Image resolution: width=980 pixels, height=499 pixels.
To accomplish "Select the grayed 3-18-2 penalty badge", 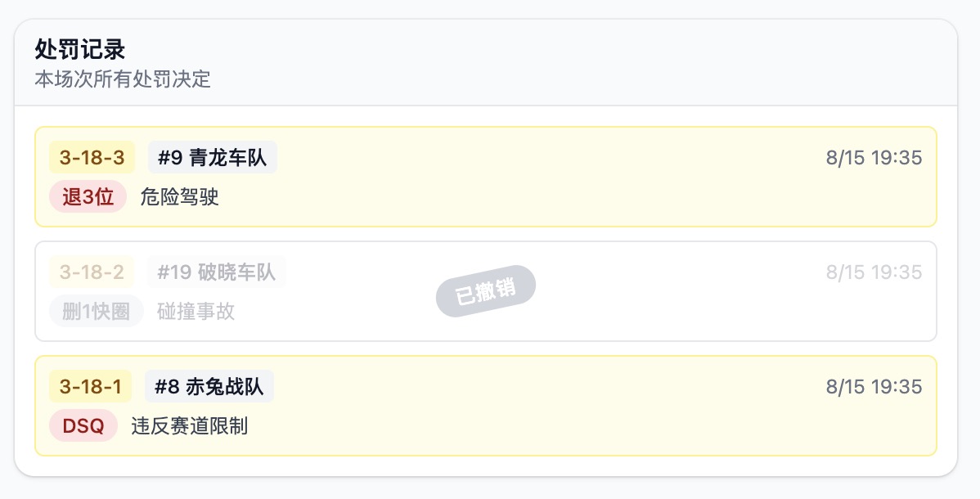I will tap(91, 272).
